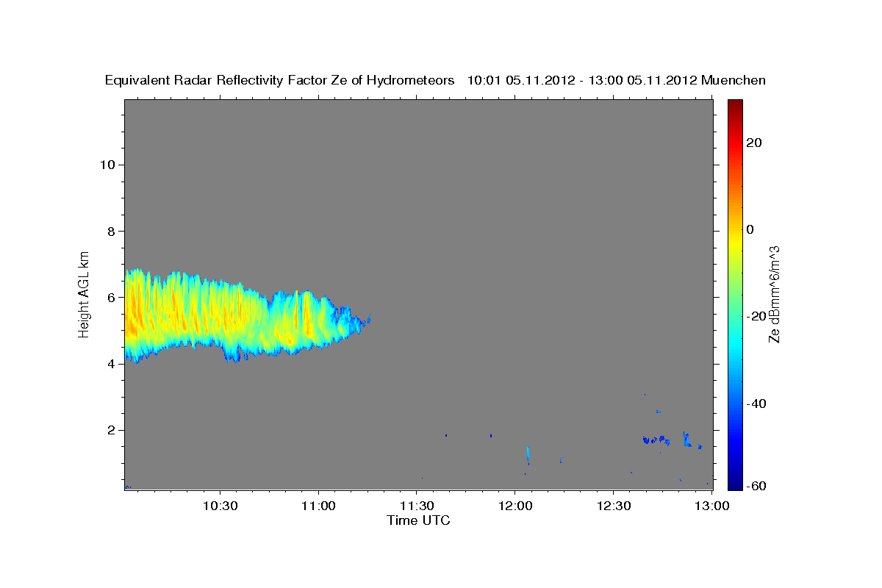This screenshot has height=588, width=882.
Task: Select the date range text '10:01 05.11.2012 - 13:00 05.11.2012 Muenchen'
Action: point(617,80)
